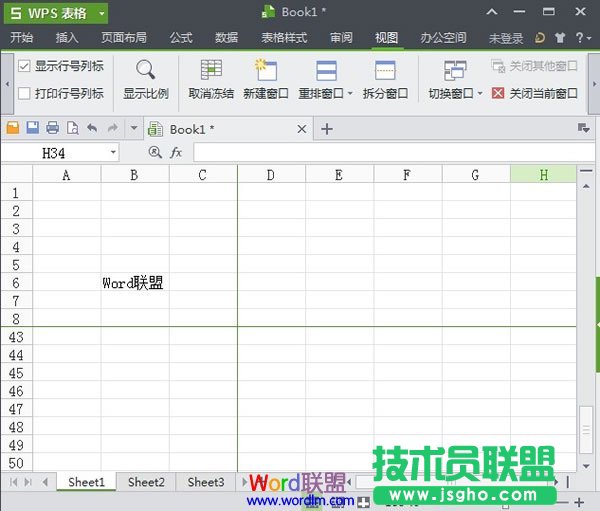Viewport: 600px width, 511px height.
Task: Switch to Sheet2
Action: pyautogui.click(x=146, y=482)
